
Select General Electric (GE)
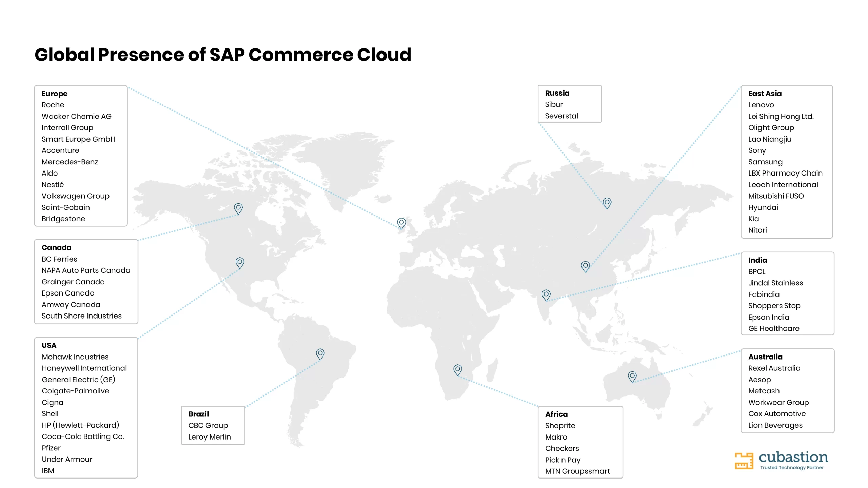[x=79, y=380]
